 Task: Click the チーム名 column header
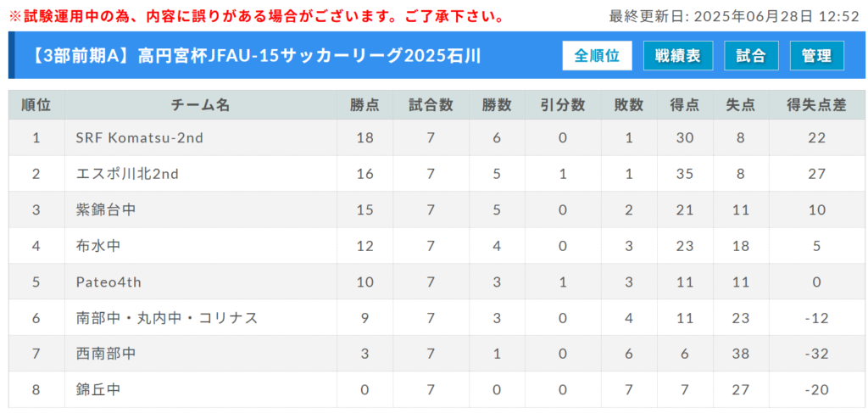click(200, 105)
